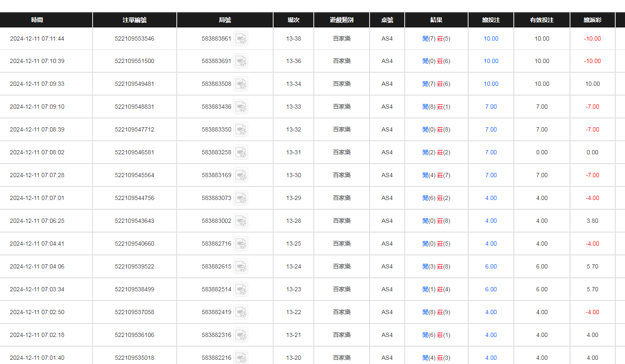Viewport: 625px width, 364px height.
Task: Play replay for round 583882615
Action: pyautogui.click(x=241, y=267)
